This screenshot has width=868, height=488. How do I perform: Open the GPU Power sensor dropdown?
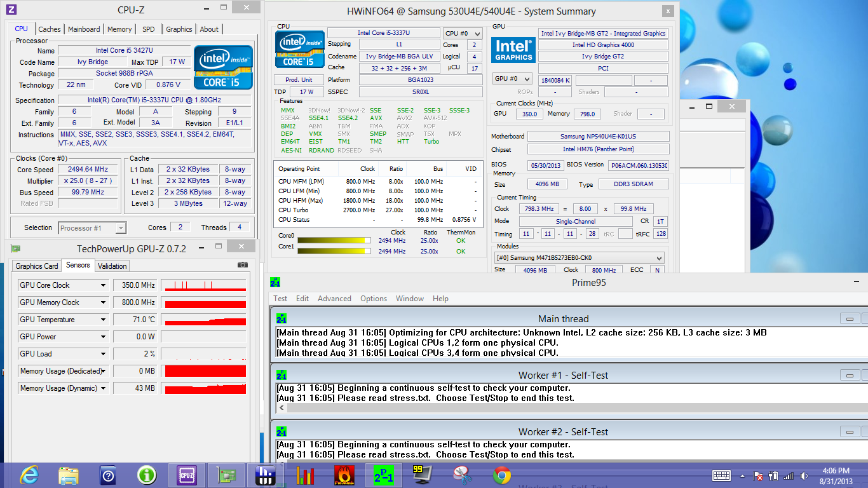point(103,337)
